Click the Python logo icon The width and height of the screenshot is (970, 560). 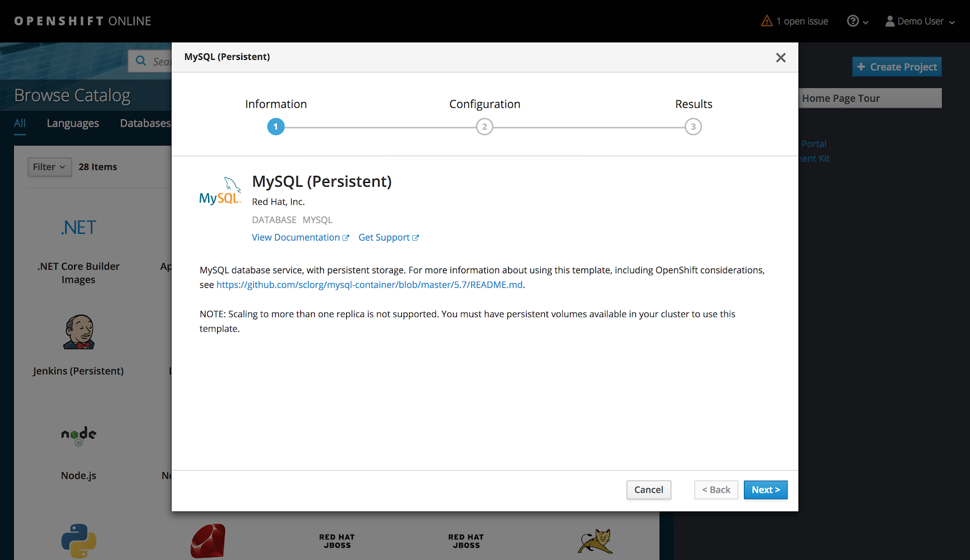79,541
